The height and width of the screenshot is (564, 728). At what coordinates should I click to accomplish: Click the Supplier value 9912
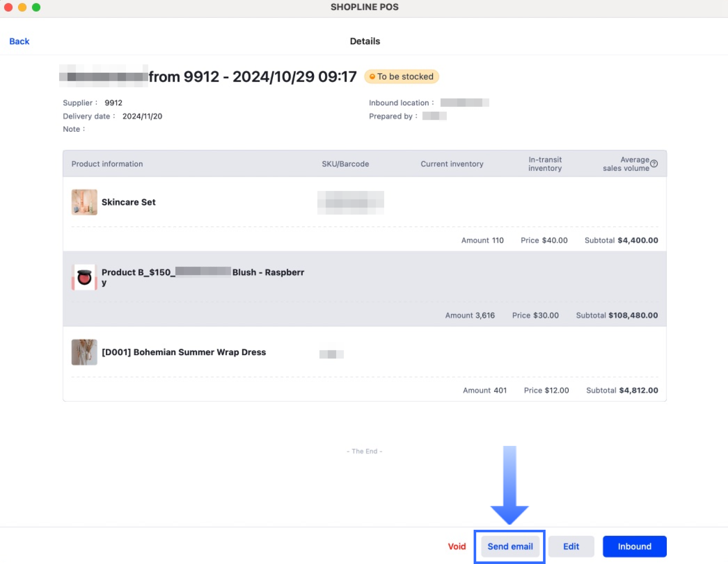coord(113,103)
